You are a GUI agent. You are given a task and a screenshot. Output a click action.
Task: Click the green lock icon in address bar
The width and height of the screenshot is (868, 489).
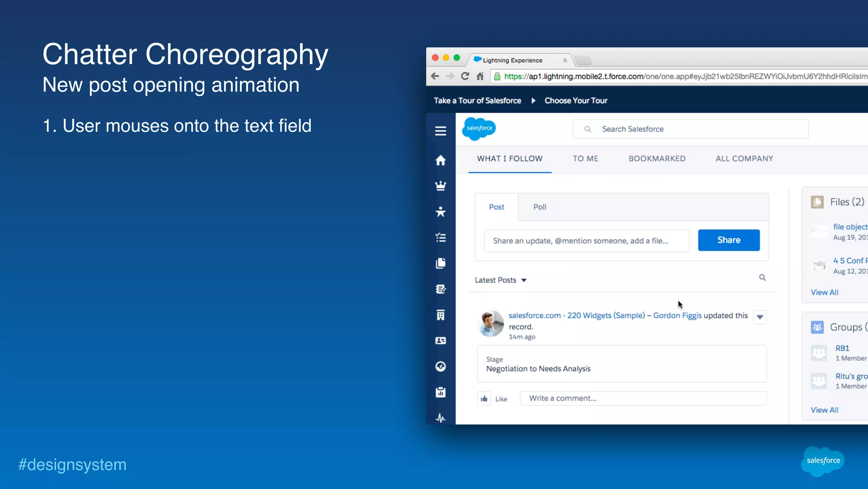497,76
